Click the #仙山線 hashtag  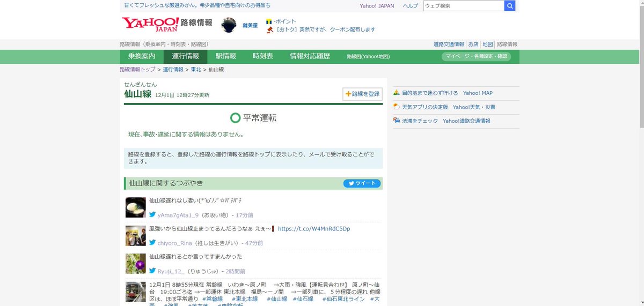tap(277, 299)
